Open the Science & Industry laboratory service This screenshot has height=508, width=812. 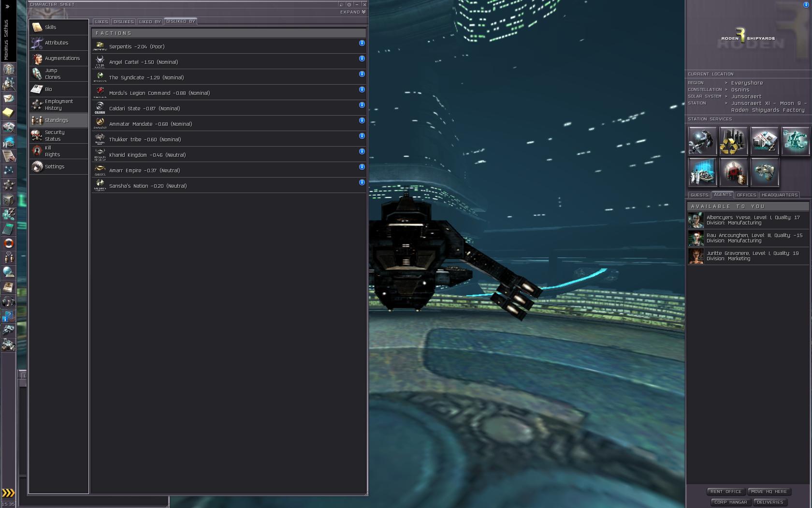click(x=702, y=172)
